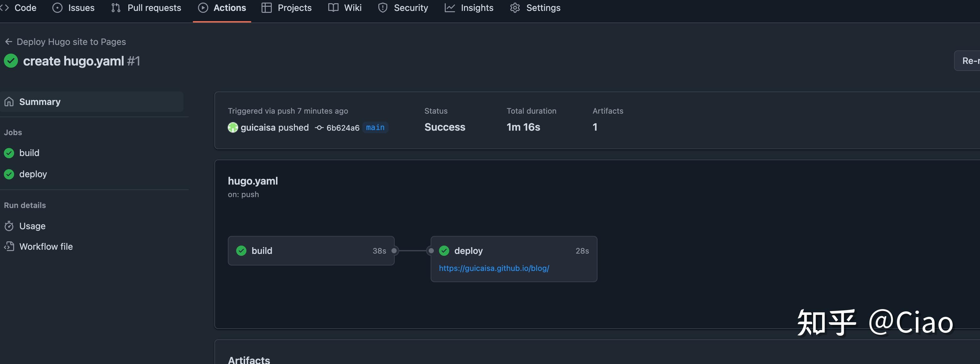Open the build job in sidebar
Viewport: 980px width, 364px height.
coord(29,153)
